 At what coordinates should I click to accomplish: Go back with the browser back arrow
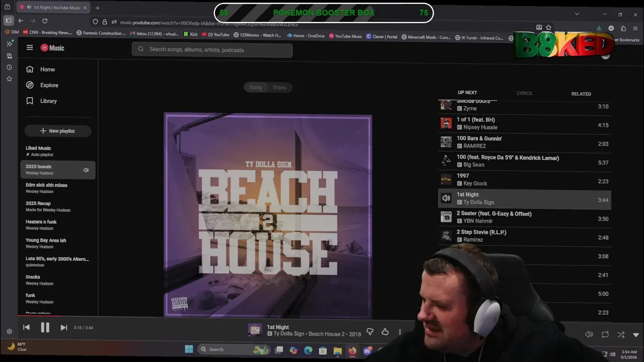[21, 21]
